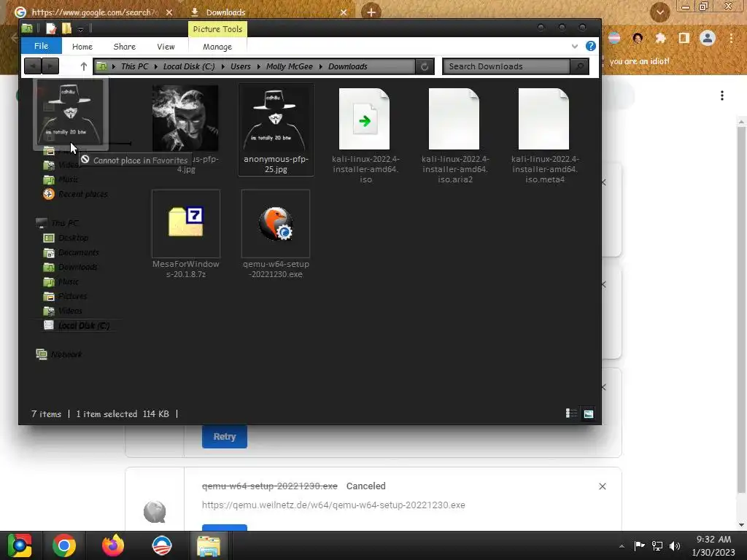Select qemu-w64-setup-20221230.exe installer

point(276,234)
